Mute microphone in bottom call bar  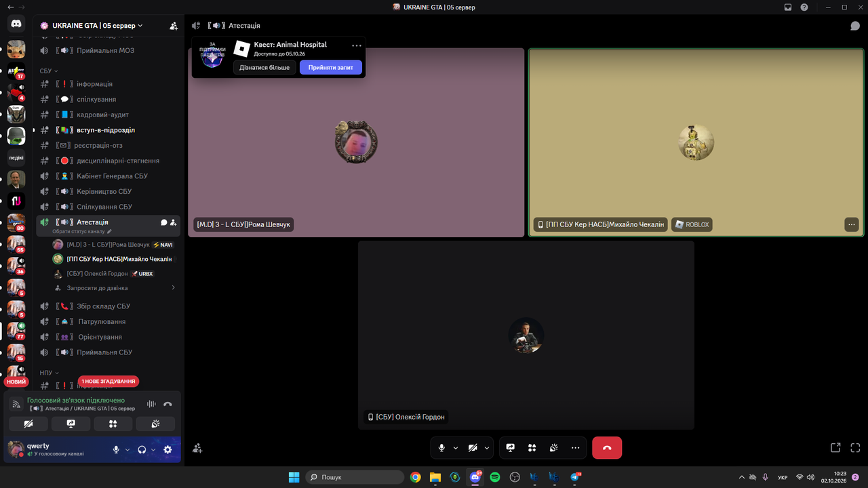point(441,448)
